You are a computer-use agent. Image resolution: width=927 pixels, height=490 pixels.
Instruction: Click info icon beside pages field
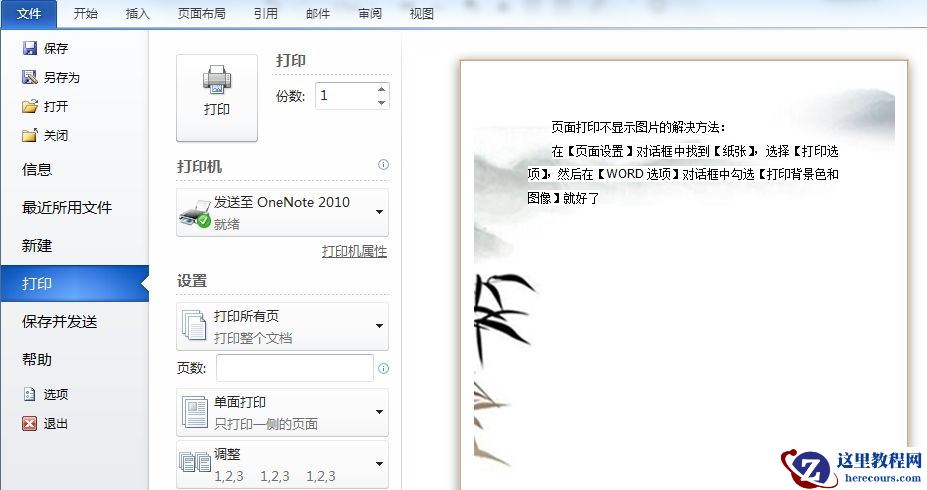coord(383,368)
